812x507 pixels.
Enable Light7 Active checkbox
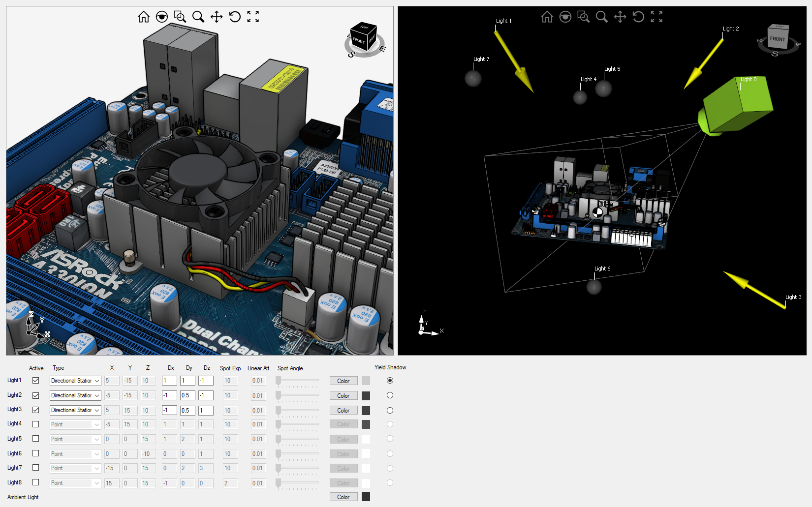35,468
